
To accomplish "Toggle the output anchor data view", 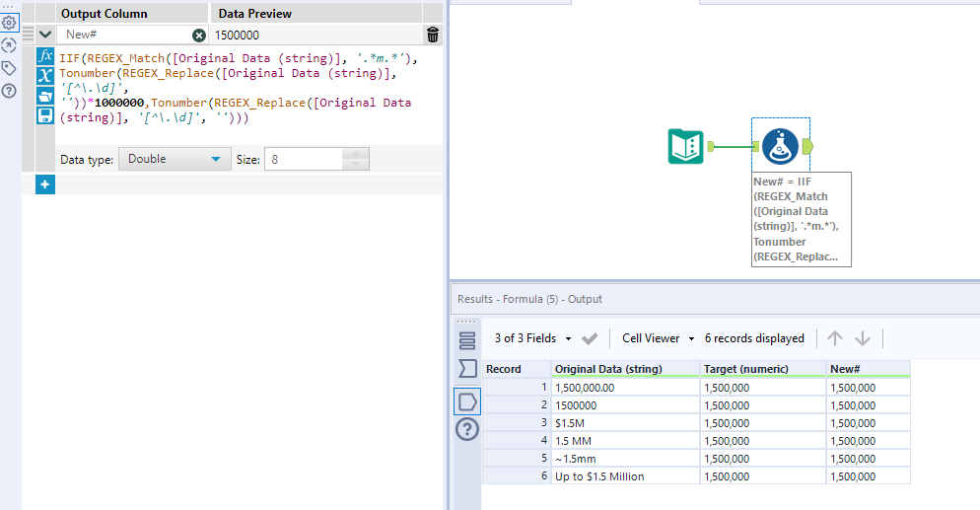I will [x=467, y=401].
